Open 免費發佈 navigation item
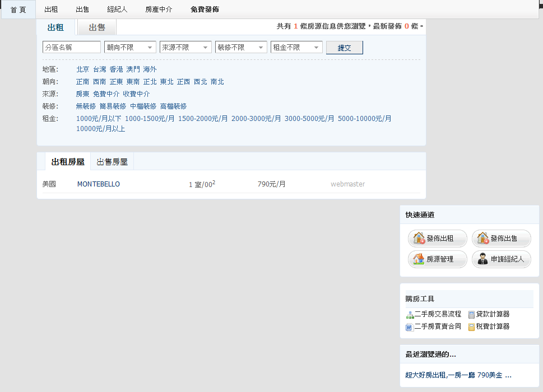Viewport: 543px width, 392px height. 205,10
